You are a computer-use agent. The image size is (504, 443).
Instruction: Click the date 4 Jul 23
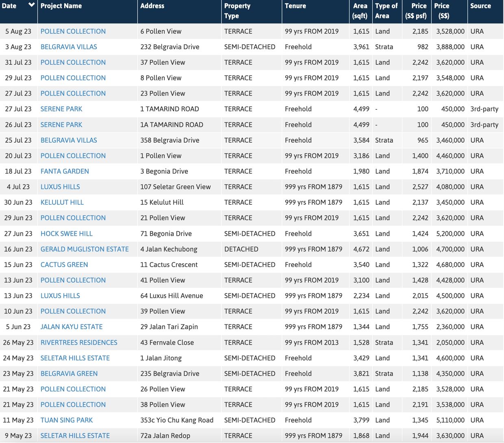(x=18, y=187)
